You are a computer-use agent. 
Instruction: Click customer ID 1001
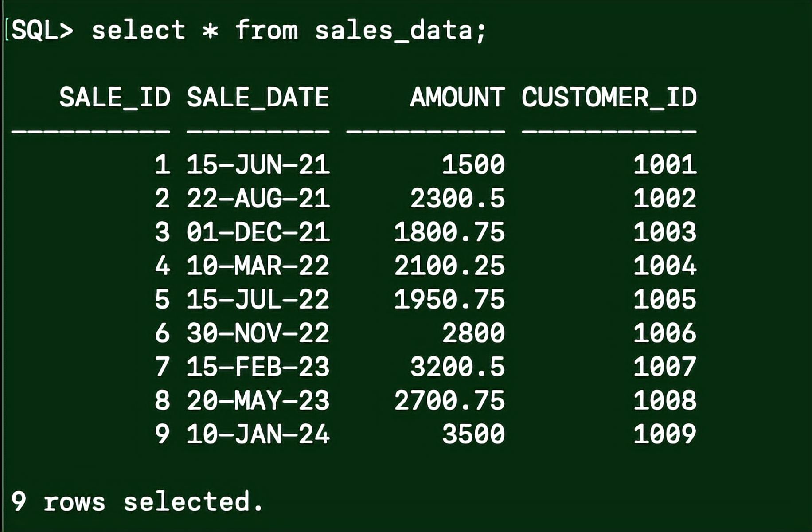(x=665, y=164)
